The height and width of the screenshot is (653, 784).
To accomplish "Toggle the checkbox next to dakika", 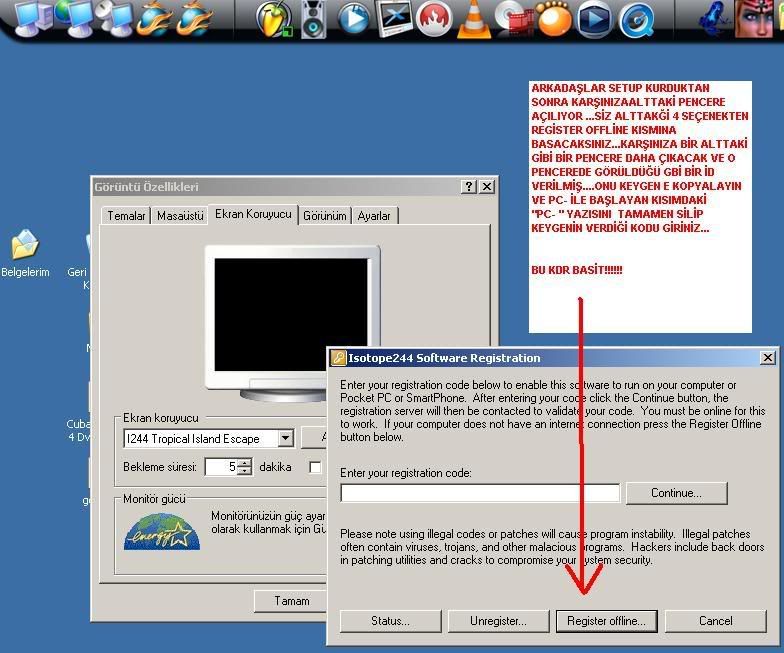I will [x=315, y=467].
